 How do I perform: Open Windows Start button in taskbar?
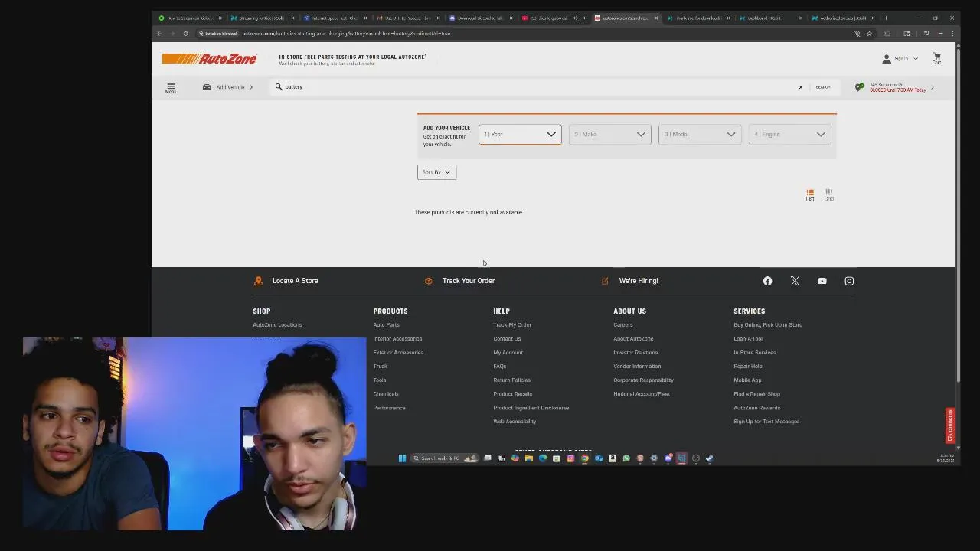tap(402, 458)
